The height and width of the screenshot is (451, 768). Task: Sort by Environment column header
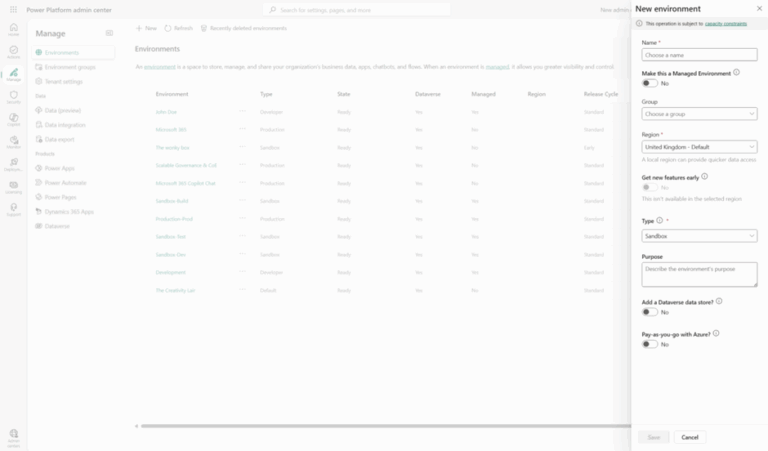click(x=172, y=94)
